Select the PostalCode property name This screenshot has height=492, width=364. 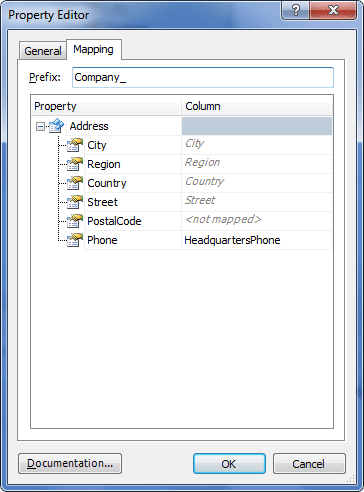click(x=114, y=221)
